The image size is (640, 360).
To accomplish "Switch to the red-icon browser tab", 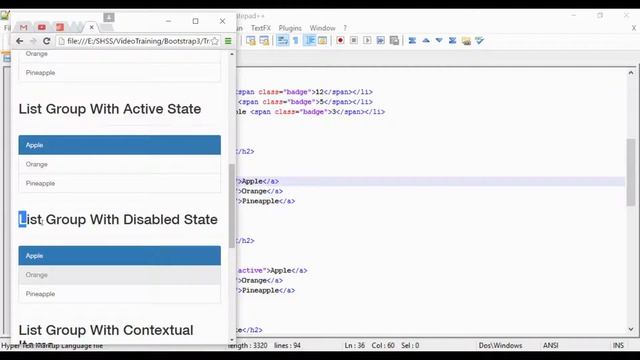I will point(60,27).
